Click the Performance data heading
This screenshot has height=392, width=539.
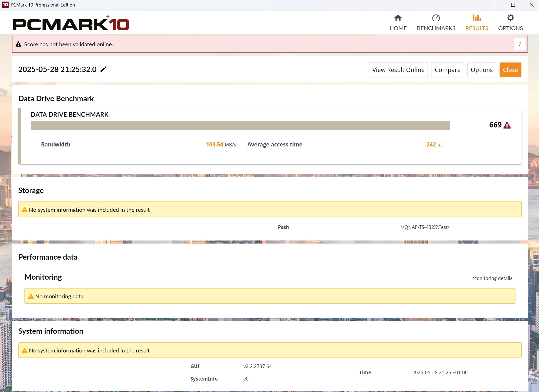48,257
